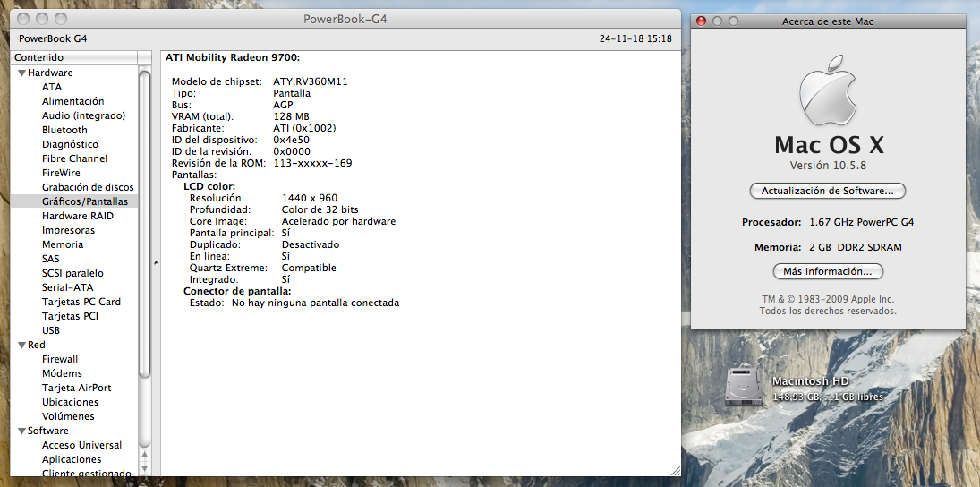980x487 pixels.
Task: Click the sidebar scroll up arrow
Action: (x=144, y=455)
